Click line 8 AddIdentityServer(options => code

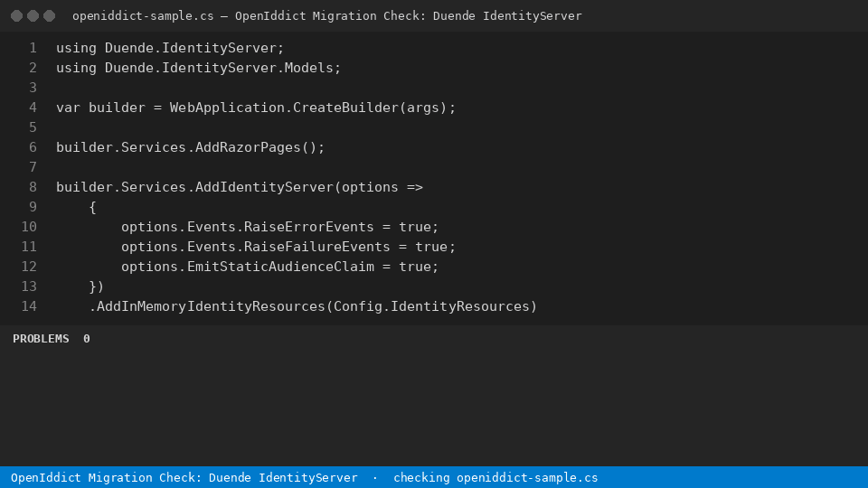pos(239,188)
